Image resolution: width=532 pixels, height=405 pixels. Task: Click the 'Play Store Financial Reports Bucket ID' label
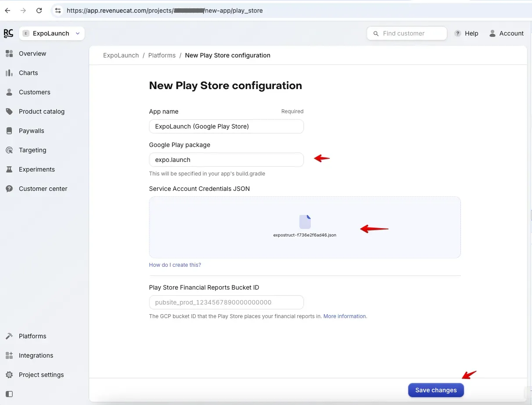click(204, 287)
